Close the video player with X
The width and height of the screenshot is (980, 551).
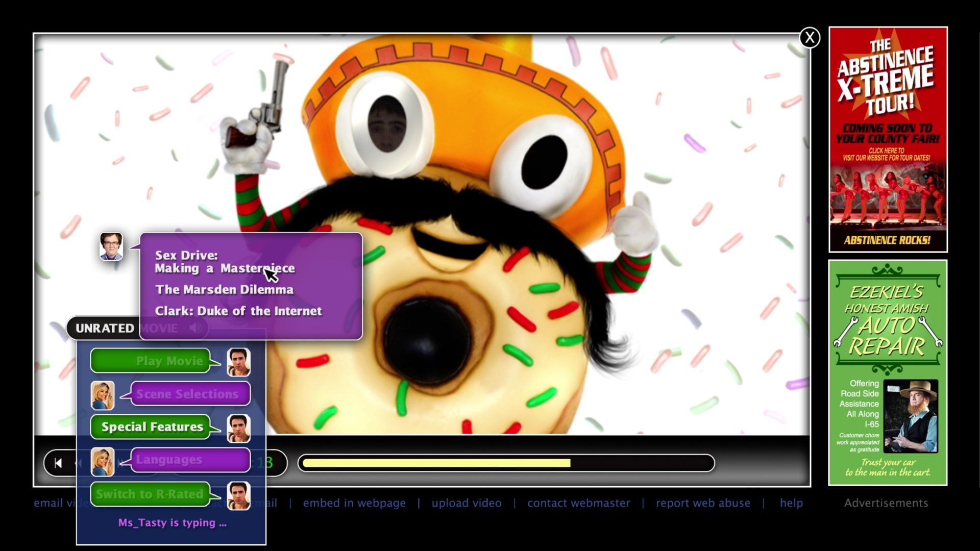point(810,38)
